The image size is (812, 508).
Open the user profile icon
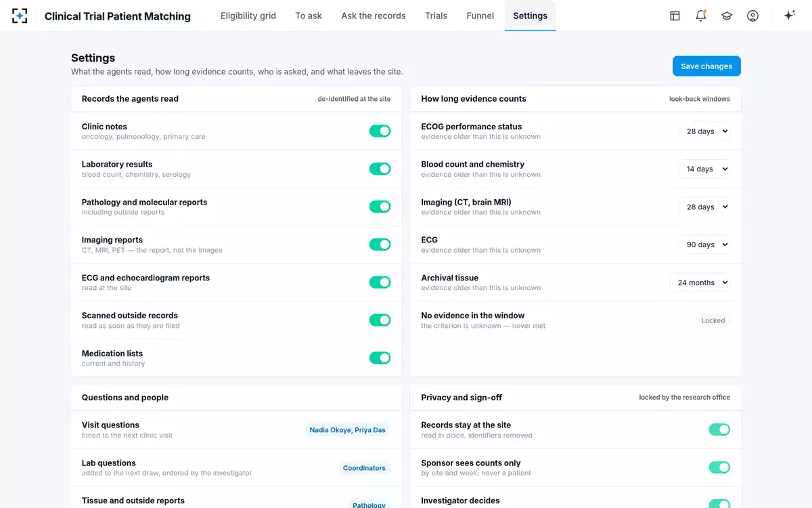[752, 16]
